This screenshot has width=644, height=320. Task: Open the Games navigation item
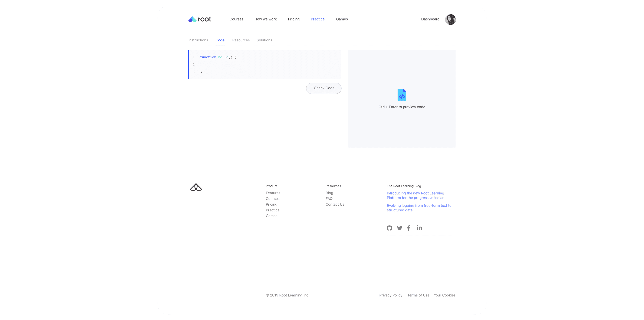[x=342, y=19]
